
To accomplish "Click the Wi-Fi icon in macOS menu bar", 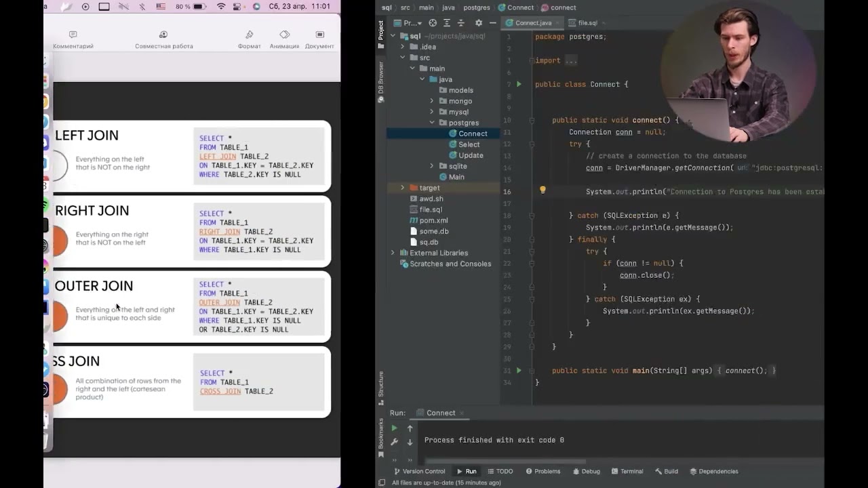I will [x=221, y=7].
